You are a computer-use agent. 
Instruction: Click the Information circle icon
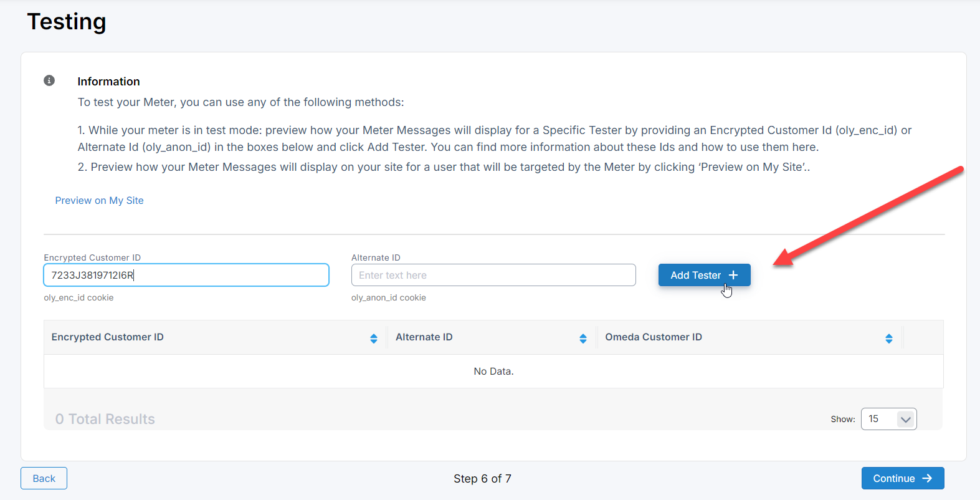click(49, 80)
